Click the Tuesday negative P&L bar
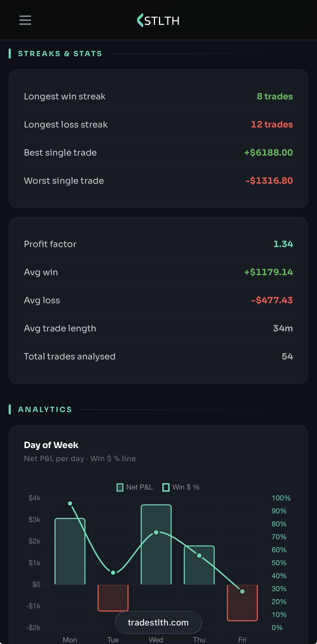This screenshot has height=644, width=317. click(x=113, y=598)
